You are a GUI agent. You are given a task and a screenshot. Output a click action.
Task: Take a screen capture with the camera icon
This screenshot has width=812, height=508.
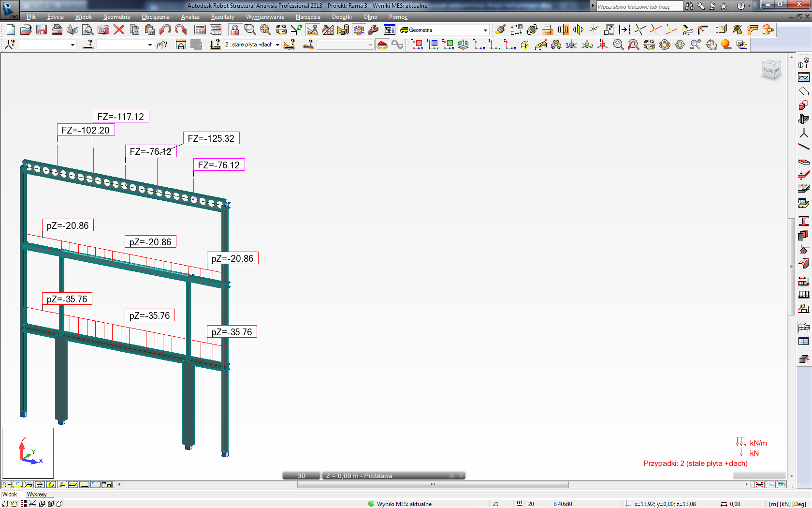pos(103,30)
